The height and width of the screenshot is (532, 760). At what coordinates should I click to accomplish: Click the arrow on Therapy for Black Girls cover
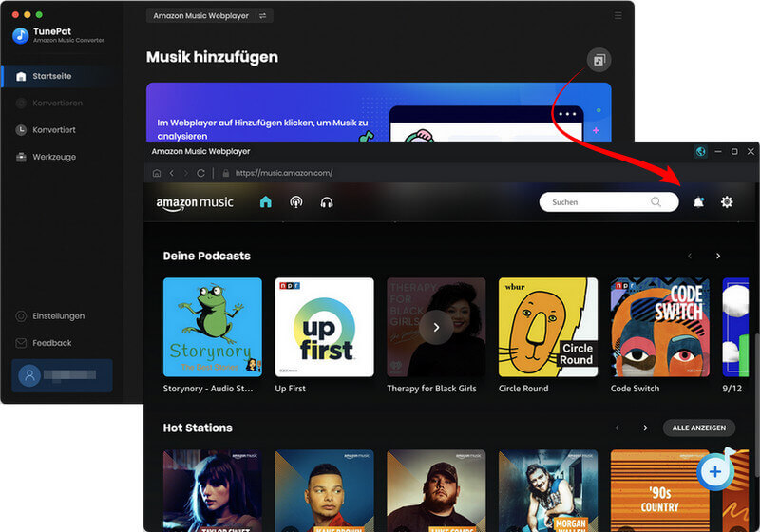tap(436, 327)
